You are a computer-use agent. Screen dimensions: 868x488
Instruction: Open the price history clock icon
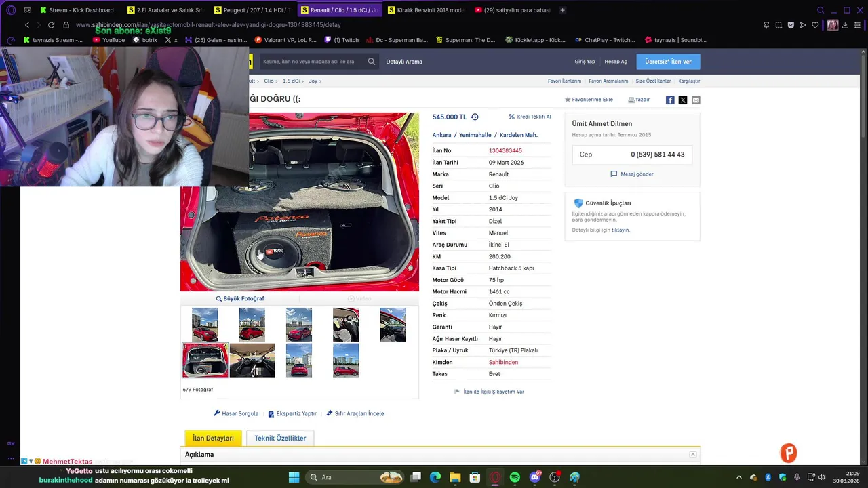click(475, 117)
